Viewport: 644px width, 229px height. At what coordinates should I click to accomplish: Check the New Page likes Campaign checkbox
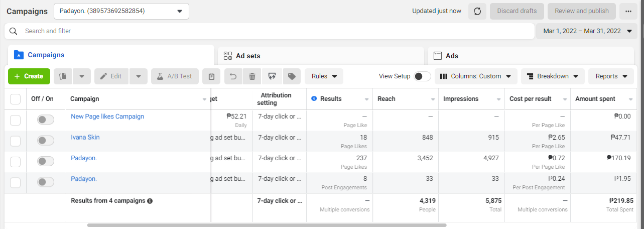[16, 120]
